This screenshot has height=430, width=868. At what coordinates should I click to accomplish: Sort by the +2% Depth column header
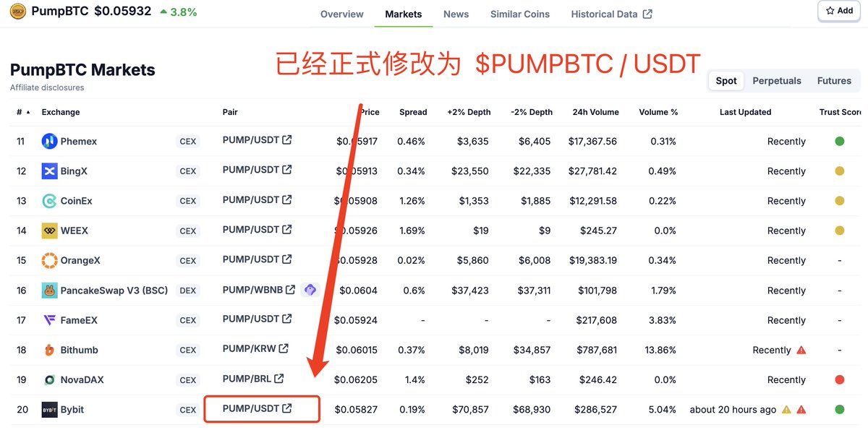pyautogui.click(x=469, y=112)
